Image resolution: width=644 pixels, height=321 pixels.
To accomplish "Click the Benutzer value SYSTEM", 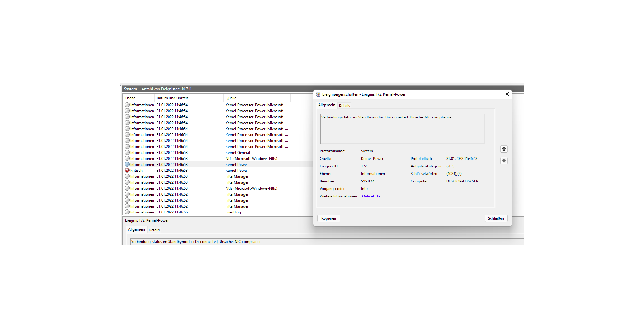I will (x=367, y=181).
